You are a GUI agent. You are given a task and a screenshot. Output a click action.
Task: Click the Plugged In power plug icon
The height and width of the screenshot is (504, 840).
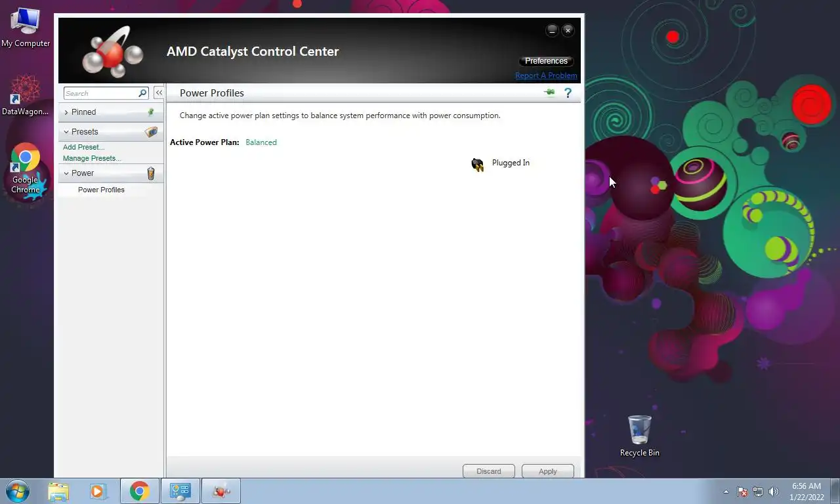pos(478,164)
